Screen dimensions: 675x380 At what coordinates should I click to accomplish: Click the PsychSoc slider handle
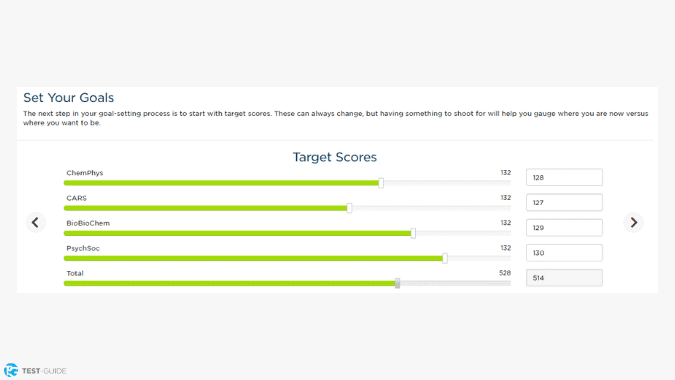pyautogui.click(x=445, y=258)
